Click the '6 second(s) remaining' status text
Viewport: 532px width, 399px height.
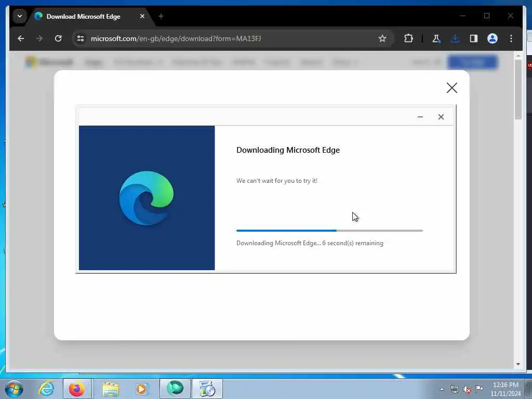(x=353, y=243)
